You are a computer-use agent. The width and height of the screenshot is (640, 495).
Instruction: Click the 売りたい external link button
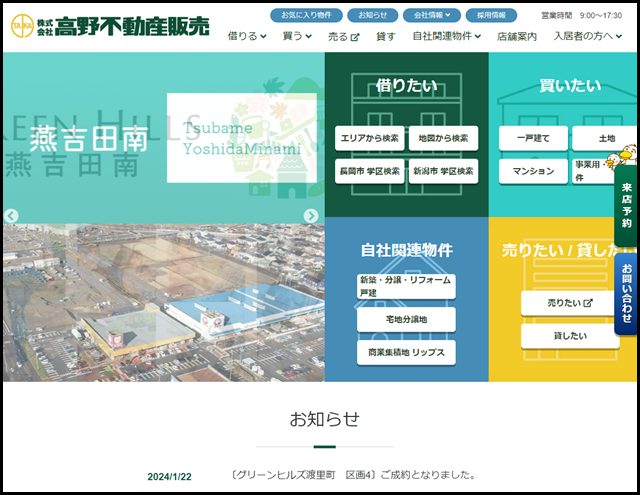(x=570, y=303)
